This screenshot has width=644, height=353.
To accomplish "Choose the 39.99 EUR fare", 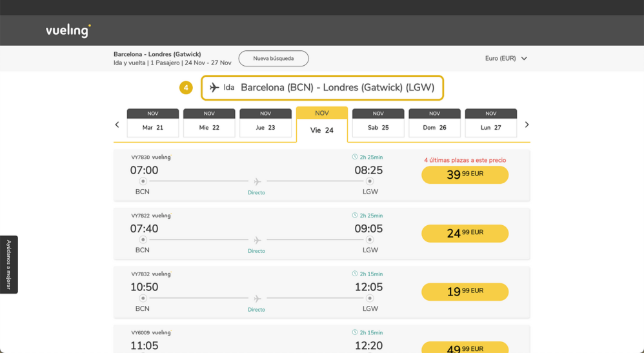I will 465,175.
